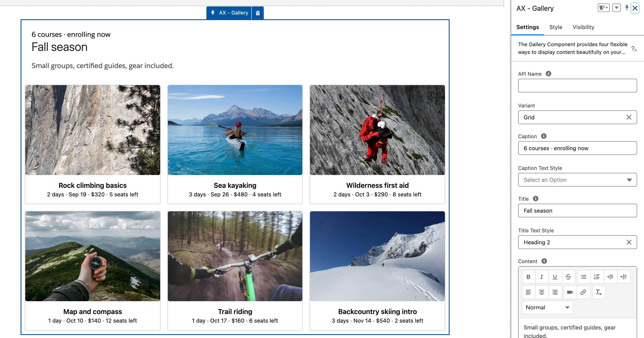Image resolution: width=644 pixels, height=338 pixels.
Task: Select the Trail riding bike image
Action: (x=235, y=256)
